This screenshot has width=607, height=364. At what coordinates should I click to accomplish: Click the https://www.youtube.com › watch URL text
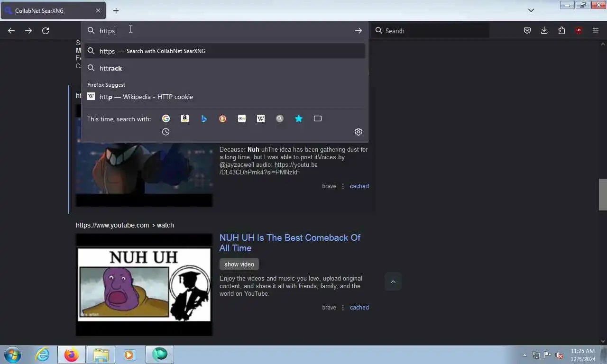(125, 225)
